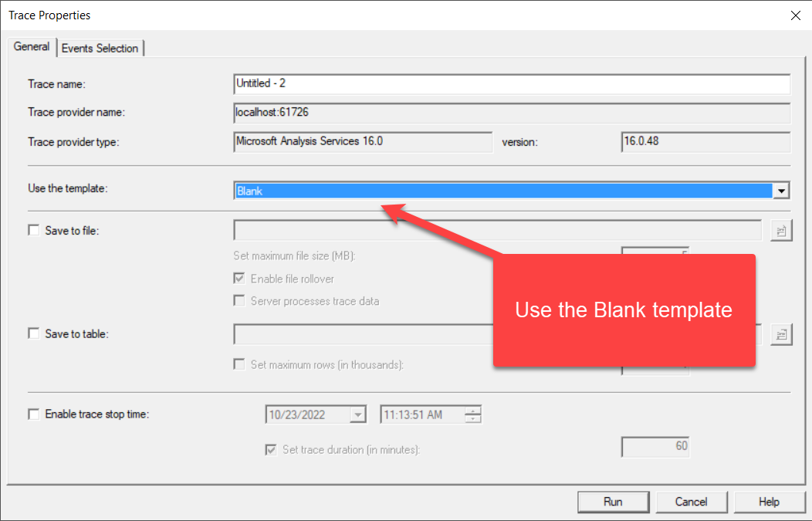Check Server processes trace data
The image size is (812, 521).
click(x=239, y=301)
